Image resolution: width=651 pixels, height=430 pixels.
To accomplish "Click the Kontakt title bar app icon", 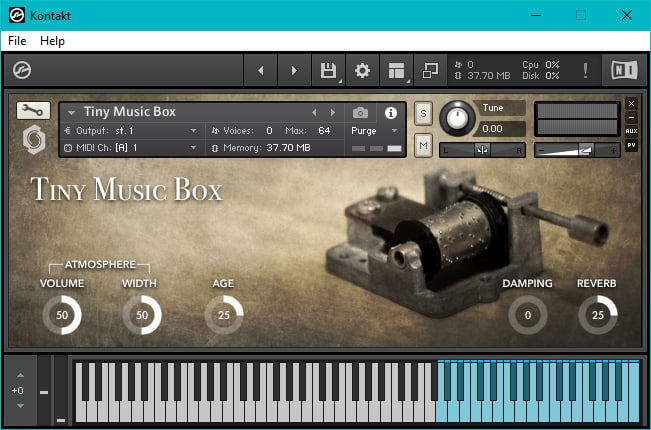I will [x=17, y=15].
